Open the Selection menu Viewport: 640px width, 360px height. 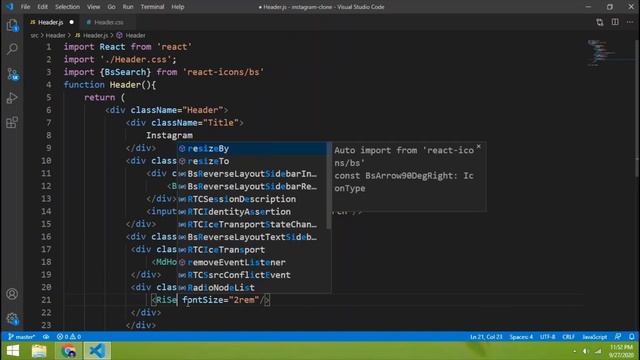tap(67, 7)
